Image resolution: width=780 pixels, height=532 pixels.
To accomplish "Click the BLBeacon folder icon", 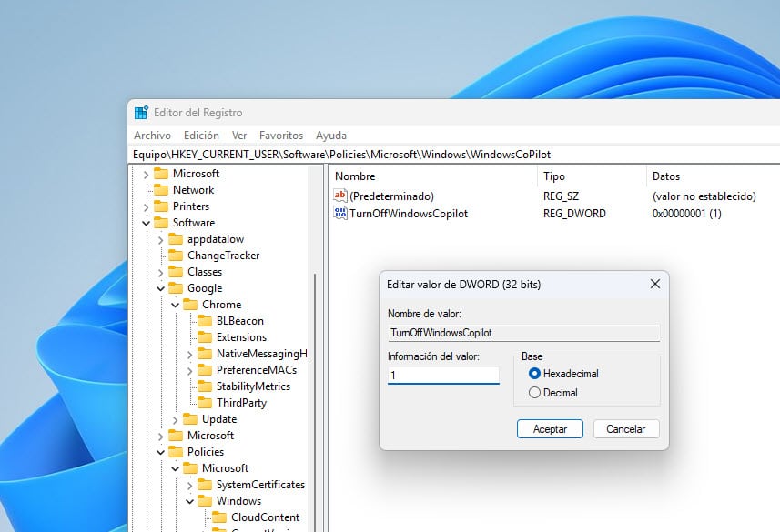I will coord(205,321).
